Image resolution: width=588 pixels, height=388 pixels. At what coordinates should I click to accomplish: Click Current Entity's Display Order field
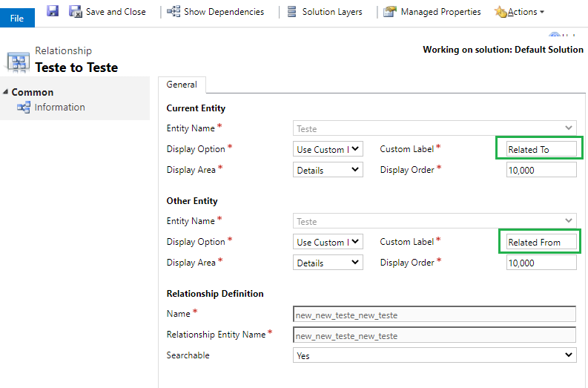pos(541,170)
